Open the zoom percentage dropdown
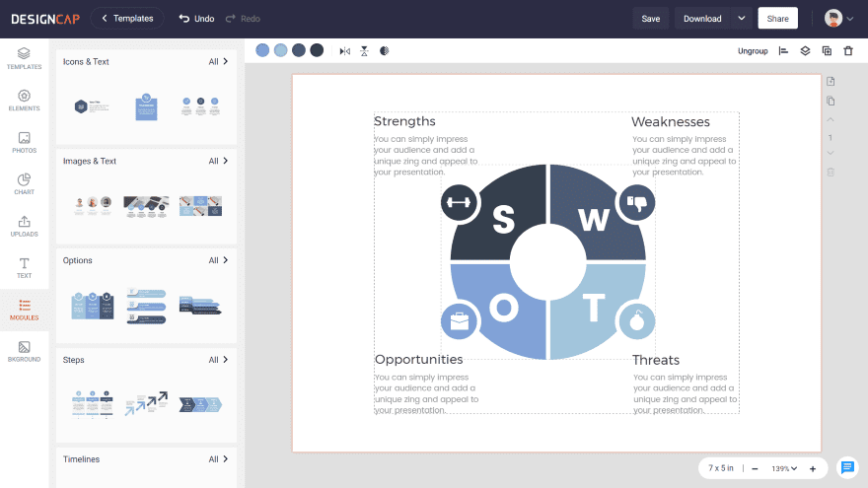Screen dimensions: 868x488 pos(784,468)
